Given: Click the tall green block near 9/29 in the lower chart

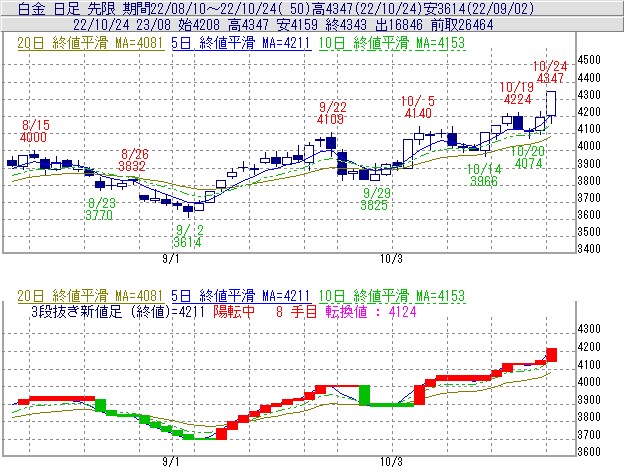Looking at the screenshot, I should coord(365,395).
